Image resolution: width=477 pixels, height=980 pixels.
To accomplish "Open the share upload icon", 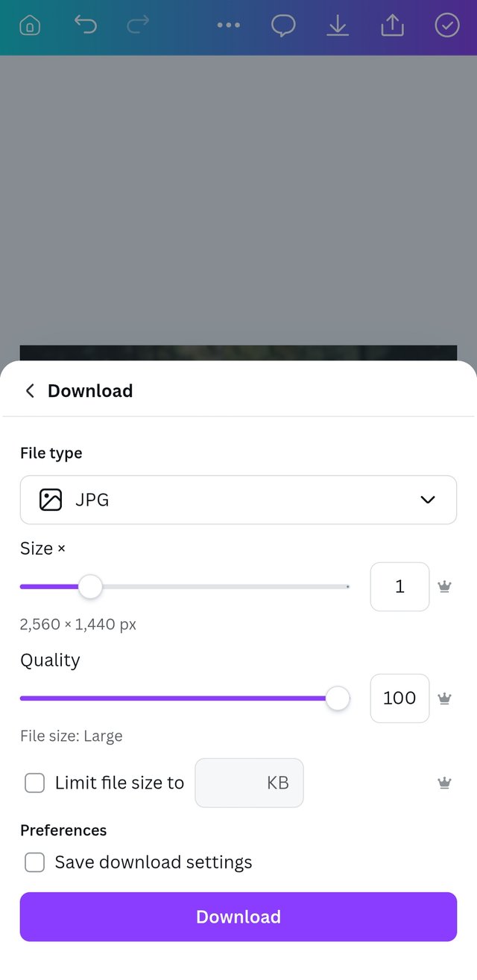I will 392,25.
